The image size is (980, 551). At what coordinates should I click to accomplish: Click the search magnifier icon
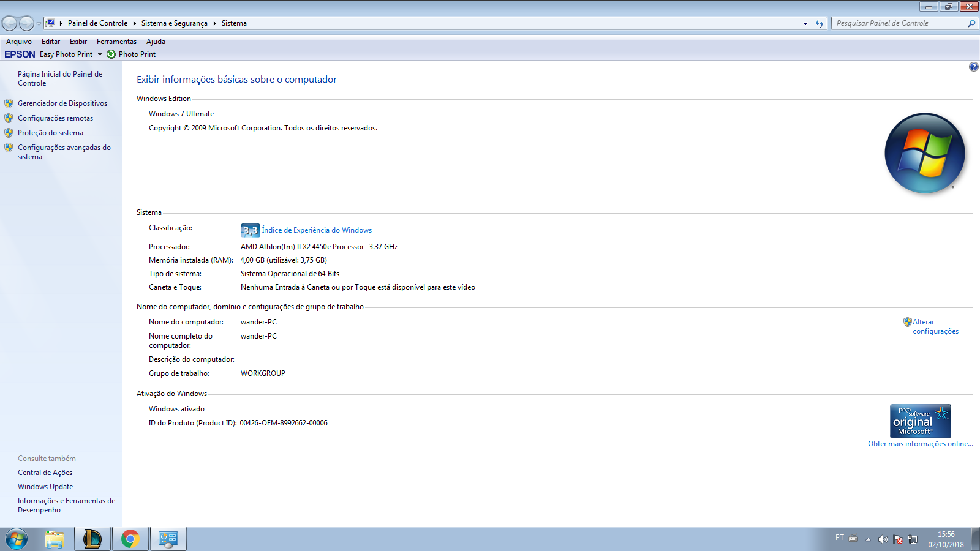pyautogui.click(x=971, y=23)
